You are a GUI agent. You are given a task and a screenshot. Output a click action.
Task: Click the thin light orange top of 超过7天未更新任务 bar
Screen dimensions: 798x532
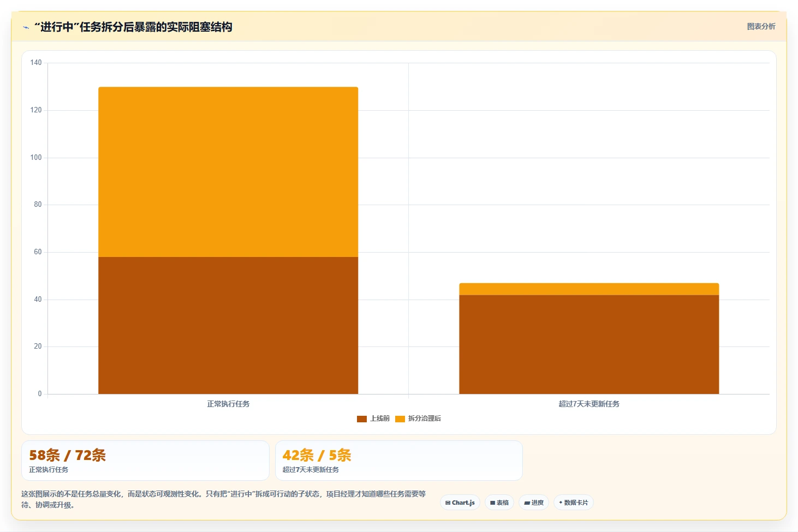click(589, 289)
